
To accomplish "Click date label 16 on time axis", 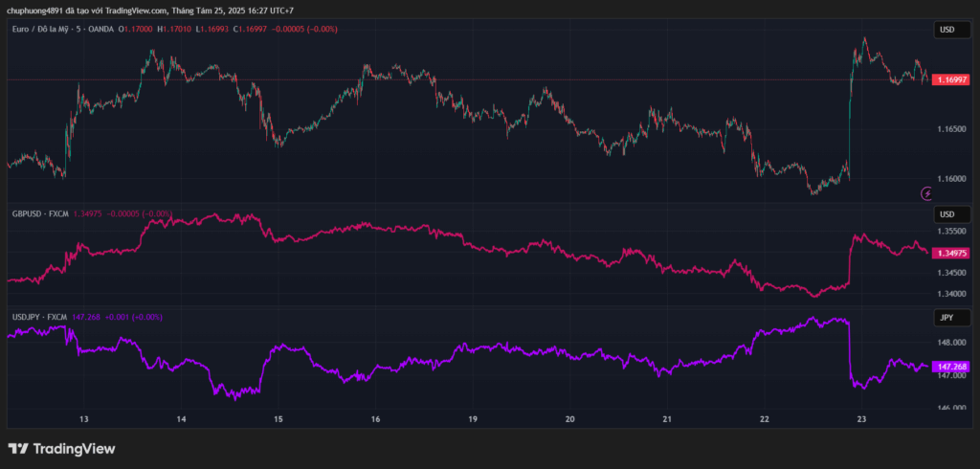I will pyautogui.click(x=375, y=419).
